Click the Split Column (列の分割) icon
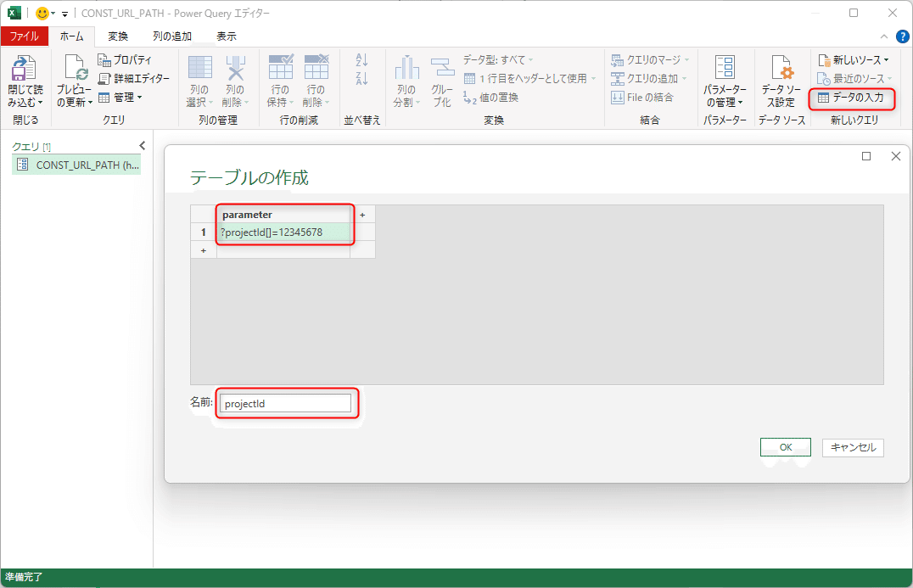 click(x=406, y=68)
